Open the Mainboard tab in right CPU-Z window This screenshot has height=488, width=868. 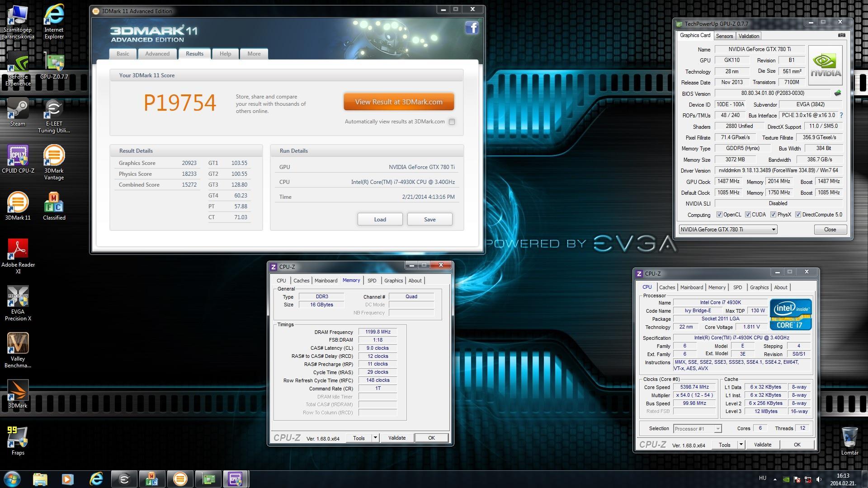tap(692, 287)
